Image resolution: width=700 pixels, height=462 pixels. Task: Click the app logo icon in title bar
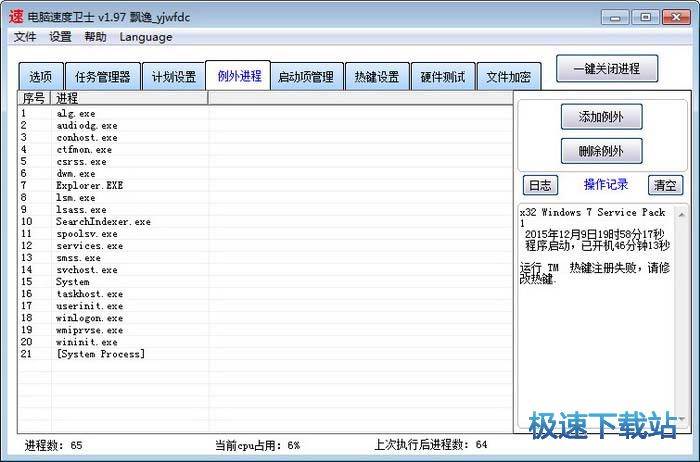coord(17,17)
